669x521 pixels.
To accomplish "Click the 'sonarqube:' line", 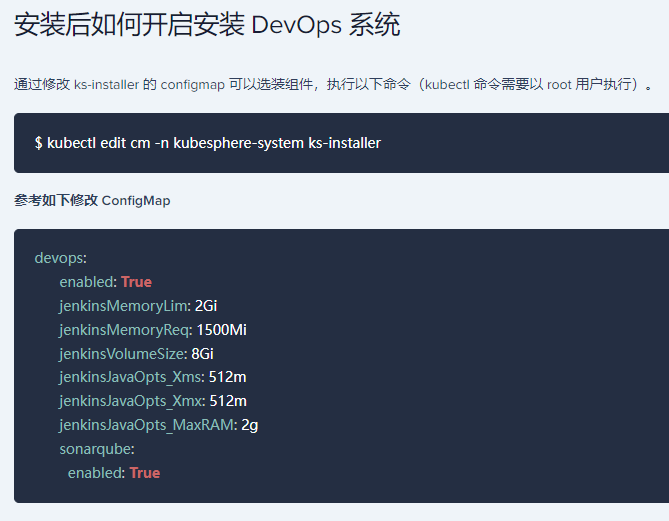I will pos(97,449).
